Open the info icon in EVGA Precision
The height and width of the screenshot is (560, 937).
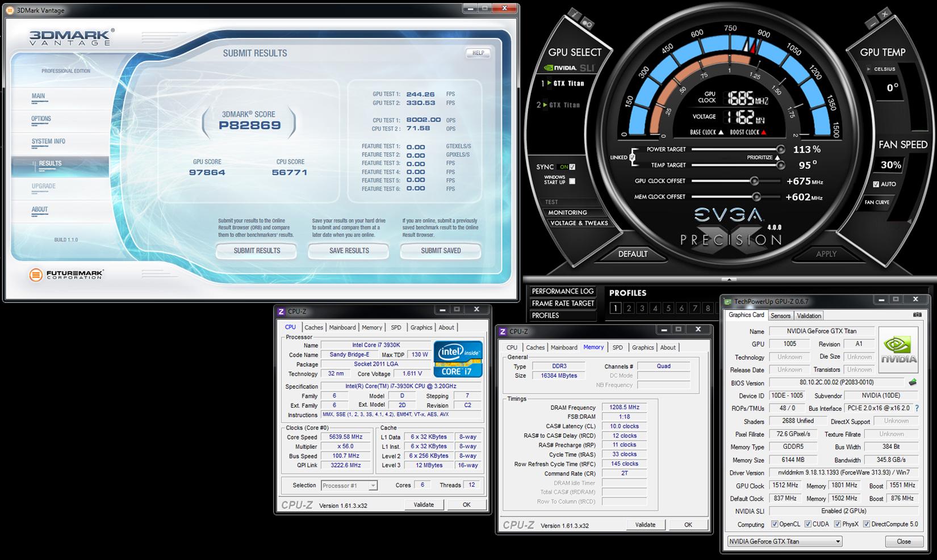coord(575,14)
